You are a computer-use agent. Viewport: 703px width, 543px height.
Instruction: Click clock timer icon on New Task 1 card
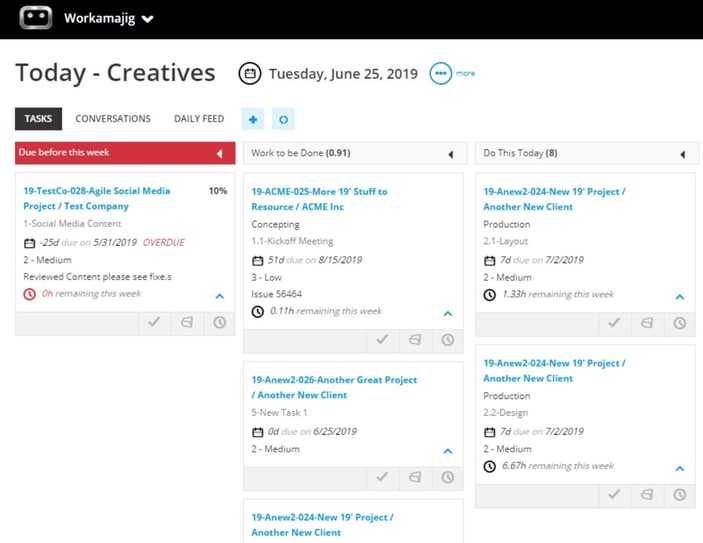(447, 477)
